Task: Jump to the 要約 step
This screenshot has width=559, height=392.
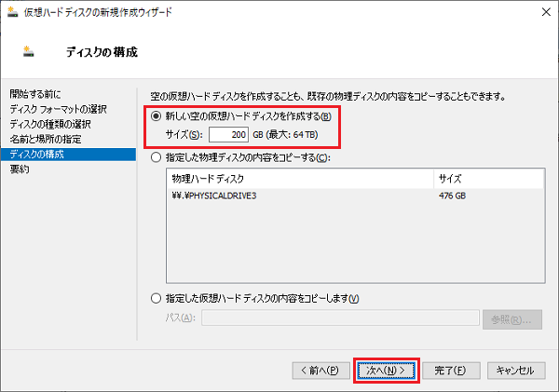Action: tap(20, 169)
